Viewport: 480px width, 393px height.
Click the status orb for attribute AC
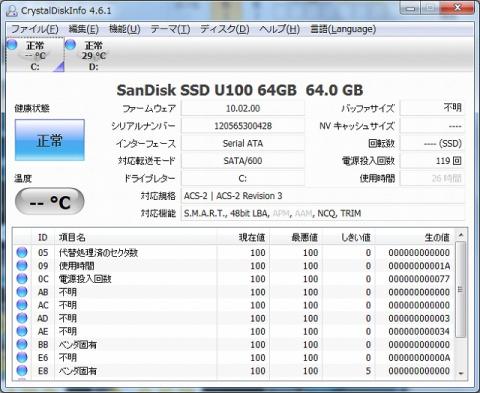22,305
